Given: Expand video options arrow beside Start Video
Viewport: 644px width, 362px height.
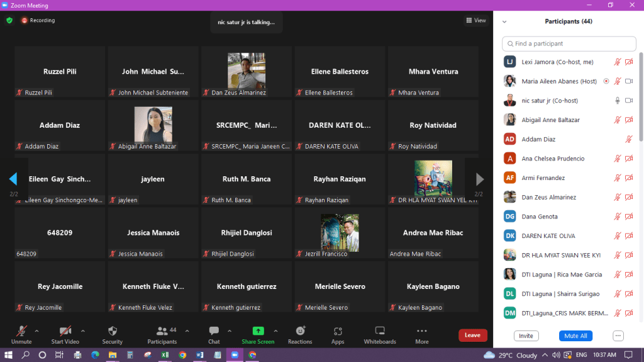Looking at the screenshot, I should coord(83,331).
